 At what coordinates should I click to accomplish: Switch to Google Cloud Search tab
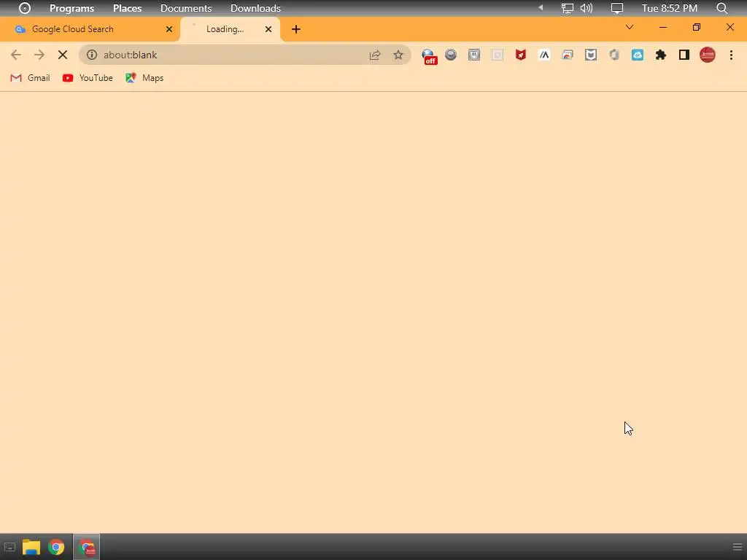click(90, 29)
